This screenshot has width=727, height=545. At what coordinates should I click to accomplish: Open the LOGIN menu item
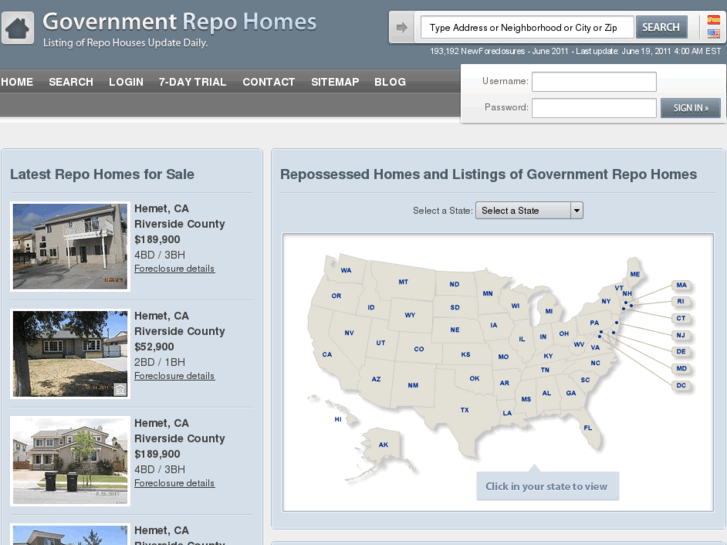point(126,82)
